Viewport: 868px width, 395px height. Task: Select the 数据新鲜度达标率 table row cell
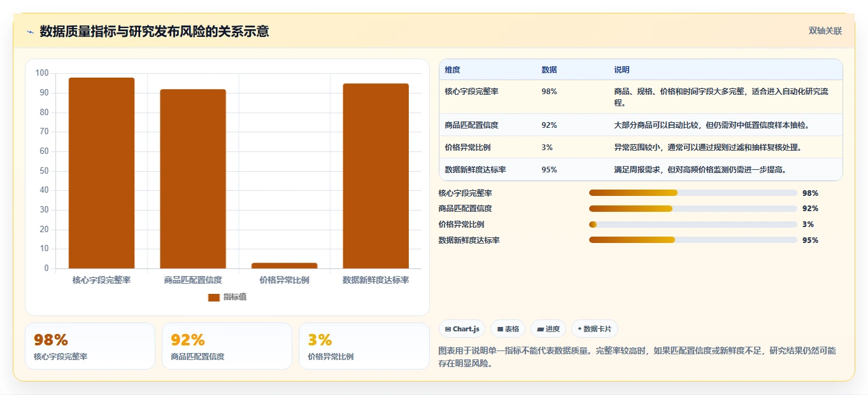click(476, 170)
